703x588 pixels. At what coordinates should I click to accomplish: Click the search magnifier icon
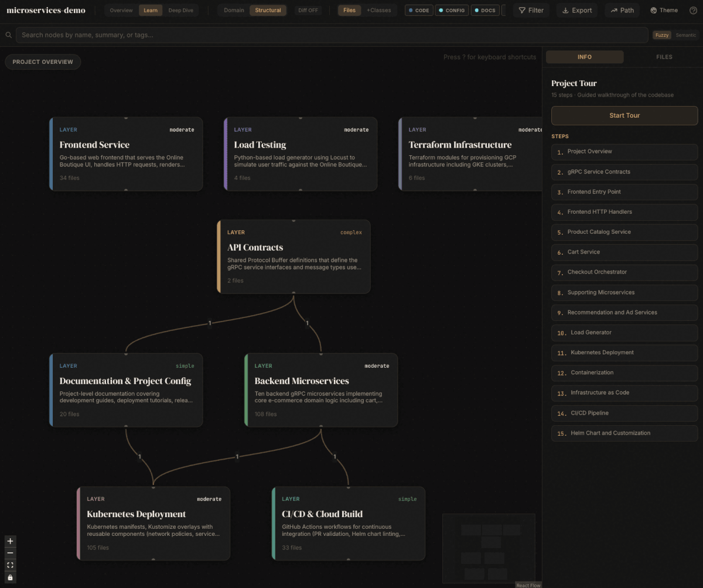(x=9, y=35)
